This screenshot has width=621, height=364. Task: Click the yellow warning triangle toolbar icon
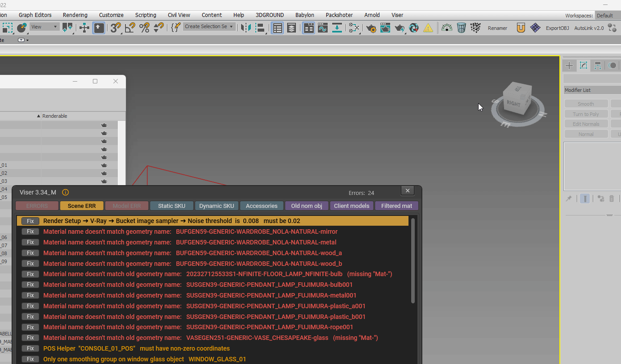[428, 28]
